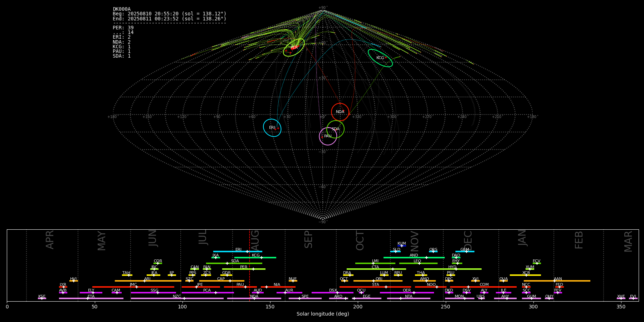Click the KUM shower label in timeline
644x322 pixels.
click(402, 244)
